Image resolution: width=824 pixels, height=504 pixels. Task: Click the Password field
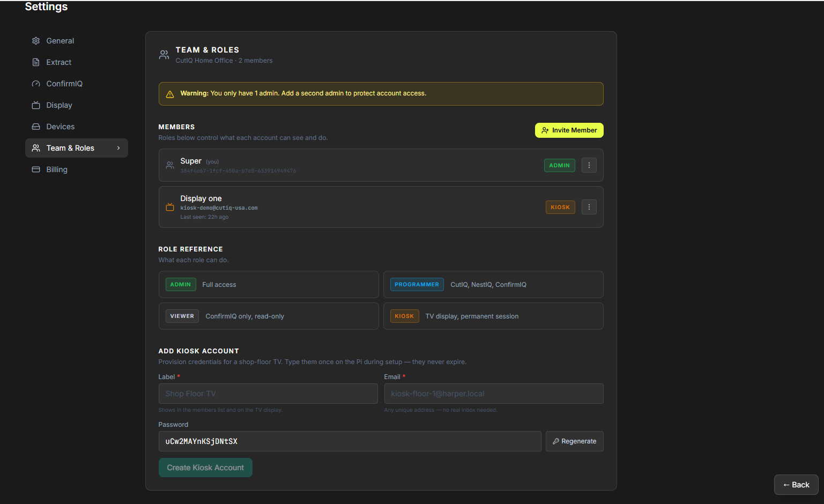(x=350, y=441)
